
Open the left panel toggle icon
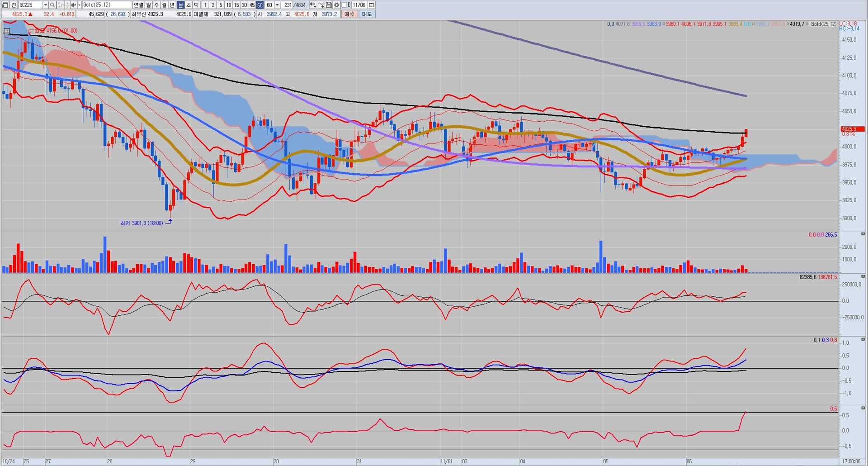[5, 5]
